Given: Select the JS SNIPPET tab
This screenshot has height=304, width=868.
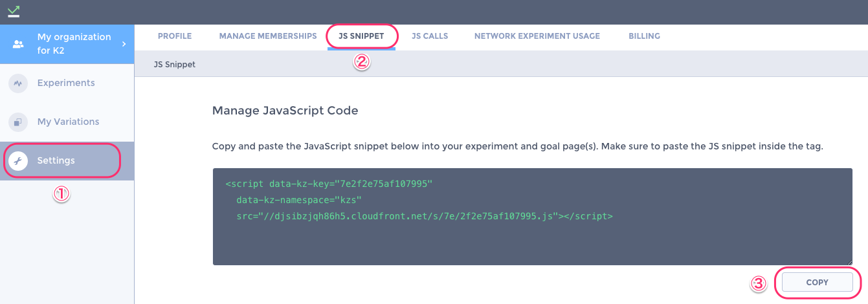Looking at the screenshot, I should pyautogui.click(x=361, y=36).
